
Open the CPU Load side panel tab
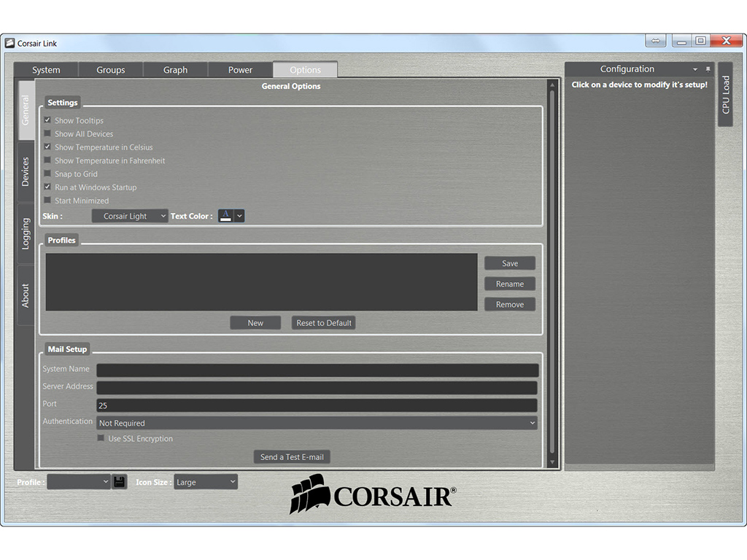726,94
